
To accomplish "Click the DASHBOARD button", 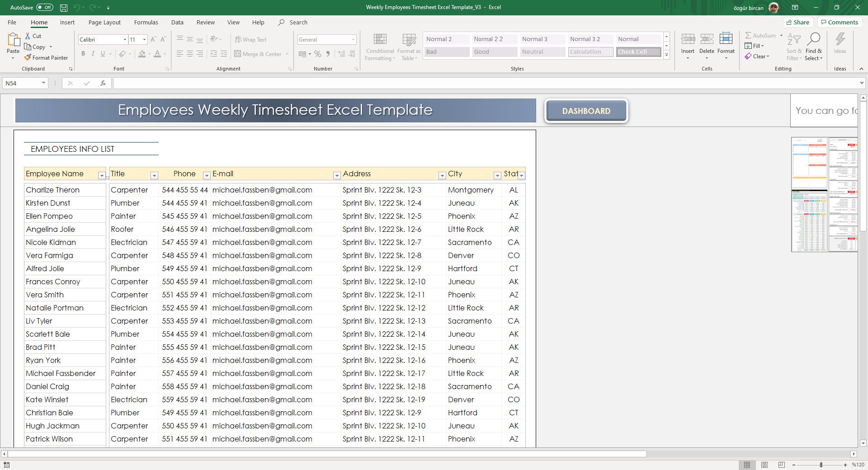I will [586, 111].
